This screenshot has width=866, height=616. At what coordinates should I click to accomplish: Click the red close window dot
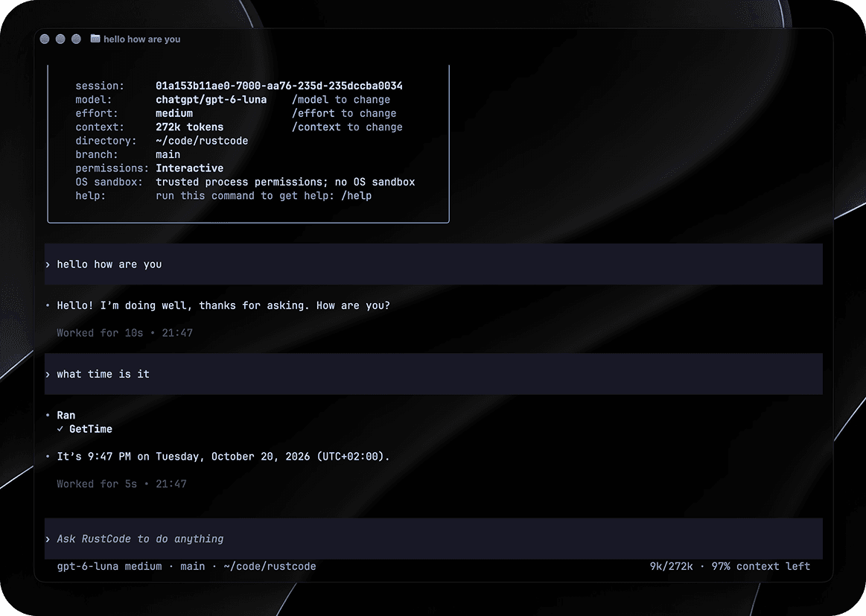45,39
